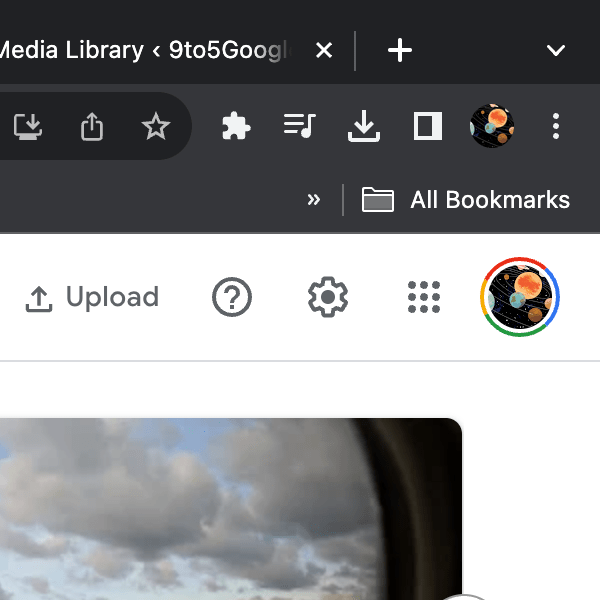The width and height of the screenshot is (600, 600).
Task: Open Chrome three-dot menu
Action: click(556, 126)
